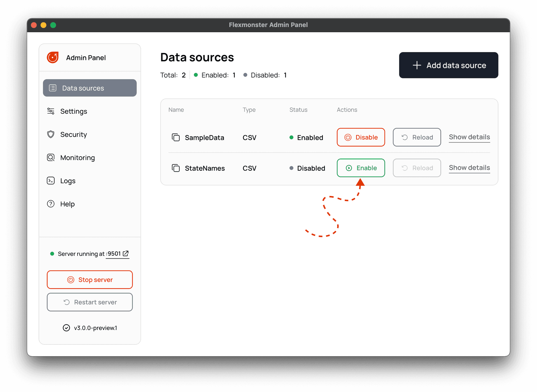Show details for StateNames

click(x=469, y=168)
